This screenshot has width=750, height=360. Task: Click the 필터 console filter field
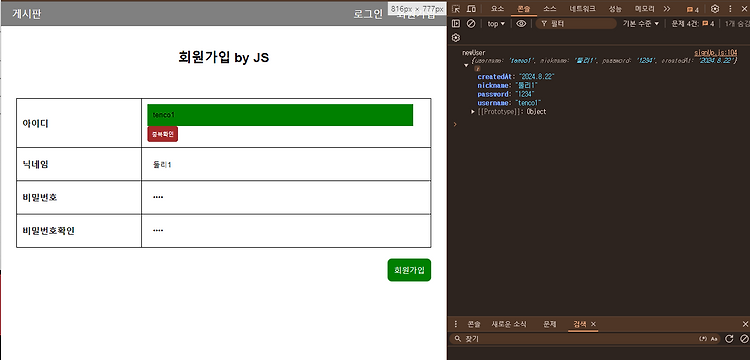tap(575, 23)
